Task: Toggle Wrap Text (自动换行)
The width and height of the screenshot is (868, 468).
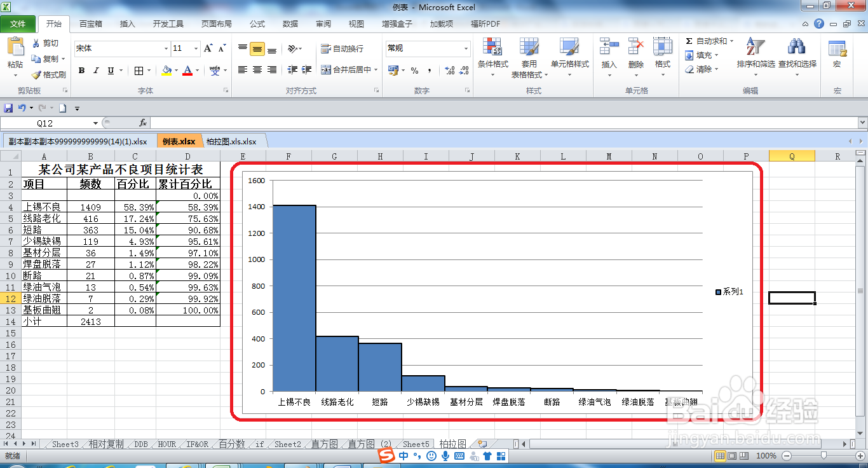Action: (342, 49)
